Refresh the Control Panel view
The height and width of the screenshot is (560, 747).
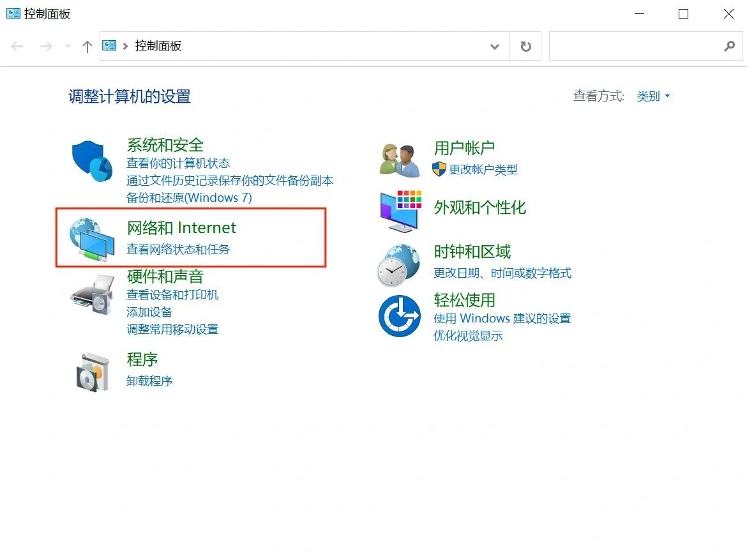pyautogui.click(x=525, y=46)
